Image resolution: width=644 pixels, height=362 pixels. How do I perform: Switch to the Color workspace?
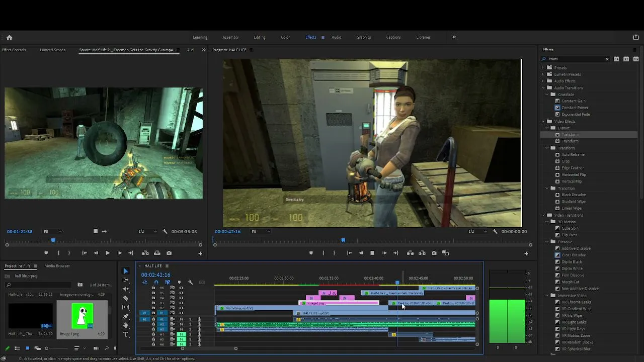[285, 37]
